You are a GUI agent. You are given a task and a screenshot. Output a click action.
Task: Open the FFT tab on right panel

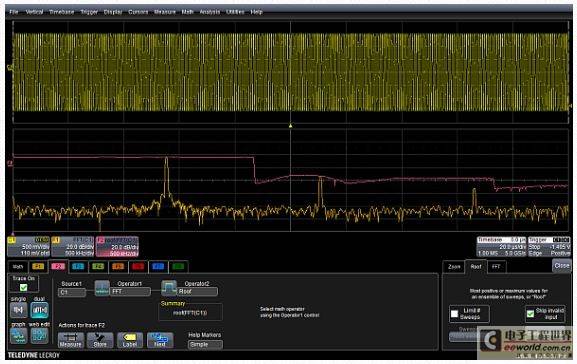point(496,266)
